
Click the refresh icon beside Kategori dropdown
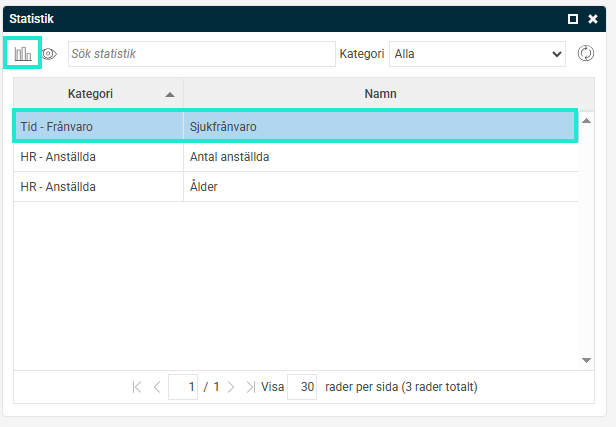coord(586,54)
